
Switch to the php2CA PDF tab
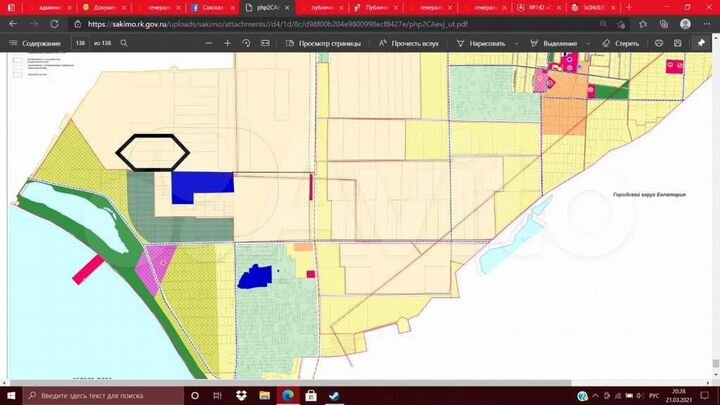coord(268,8)
